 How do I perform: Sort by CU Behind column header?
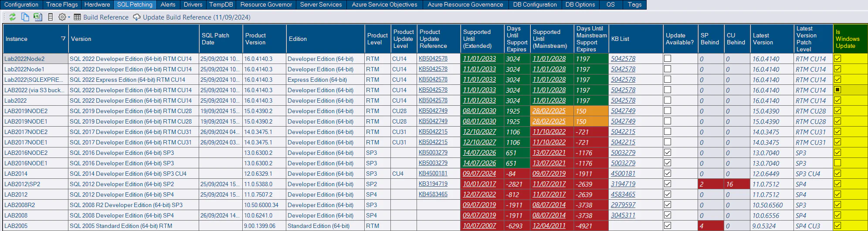pyautogui.click(x=737, y=39)
